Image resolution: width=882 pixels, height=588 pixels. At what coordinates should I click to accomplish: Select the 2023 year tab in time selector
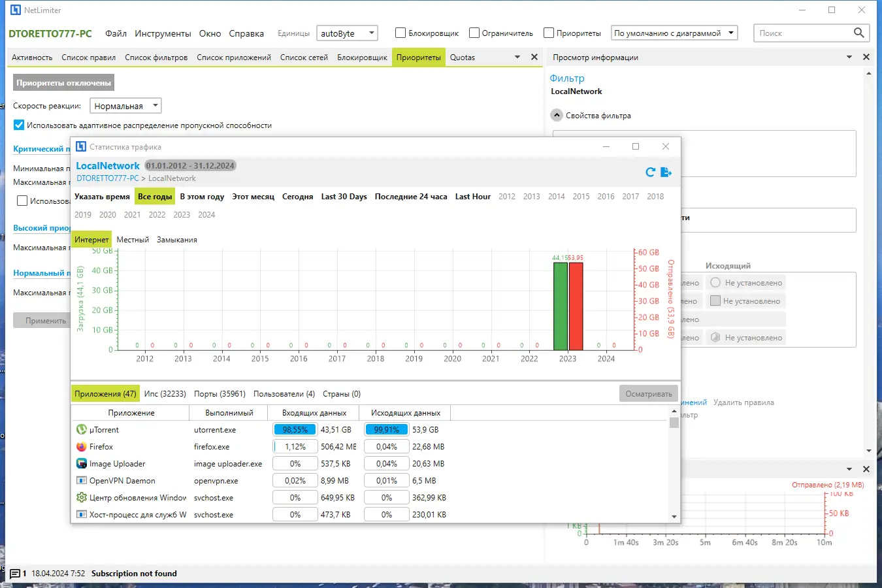tap(182, 215)
